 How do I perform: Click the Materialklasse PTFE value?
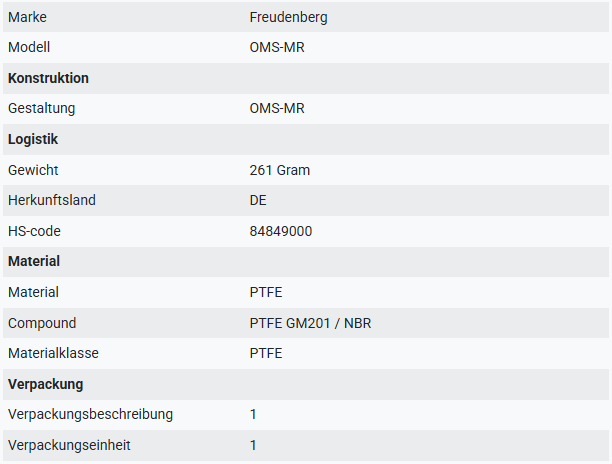click(x=266, y=353)
